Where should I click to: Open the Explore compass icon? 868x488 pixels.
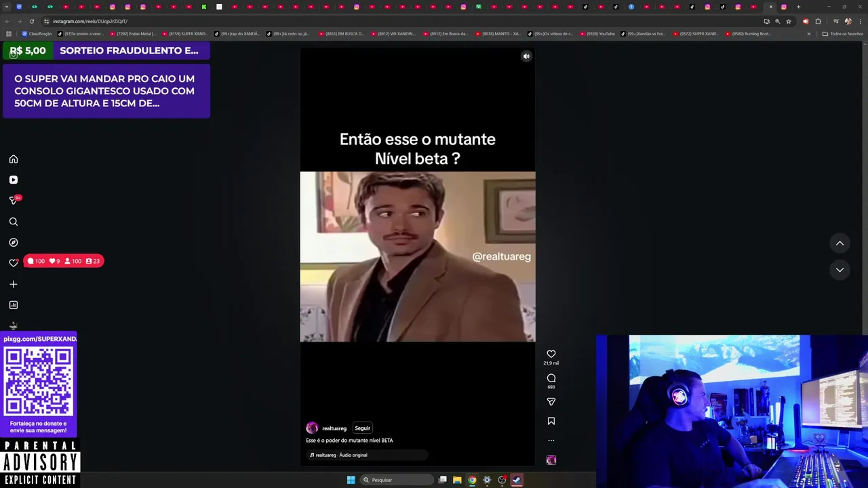coord(14,242)
